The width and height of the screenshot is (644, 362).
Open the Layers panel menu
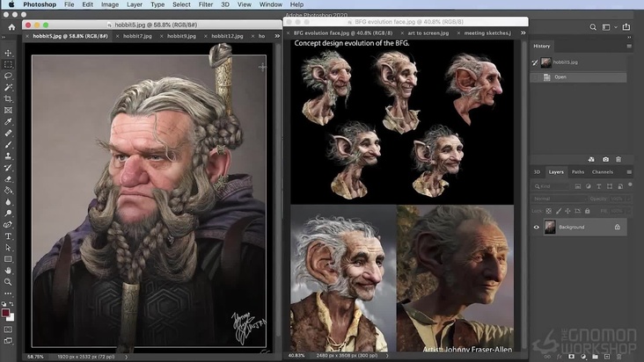[629, 172]
